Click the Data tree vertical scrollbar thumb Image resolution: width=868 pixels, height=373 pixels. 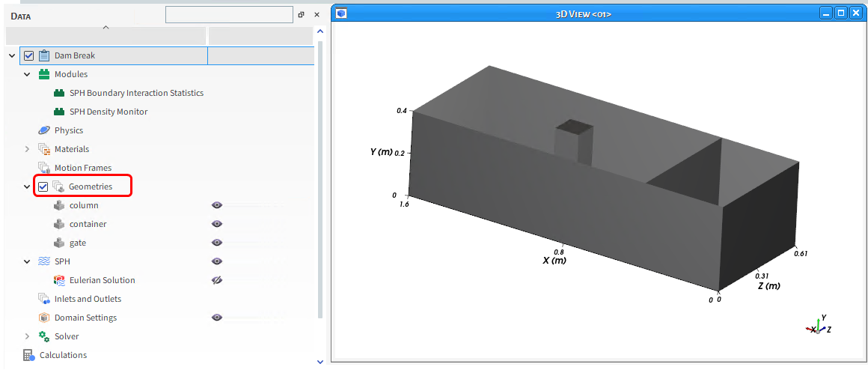(320, 180)
